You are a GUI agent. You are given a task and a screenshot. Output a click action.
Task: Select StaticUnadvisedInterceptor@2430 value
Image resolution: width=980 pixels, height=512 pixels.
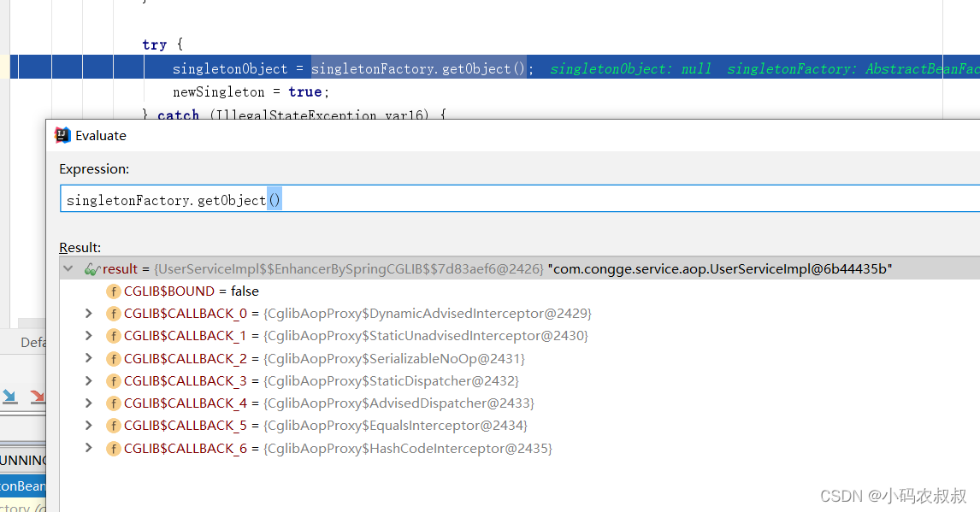[x=426, y=336]
